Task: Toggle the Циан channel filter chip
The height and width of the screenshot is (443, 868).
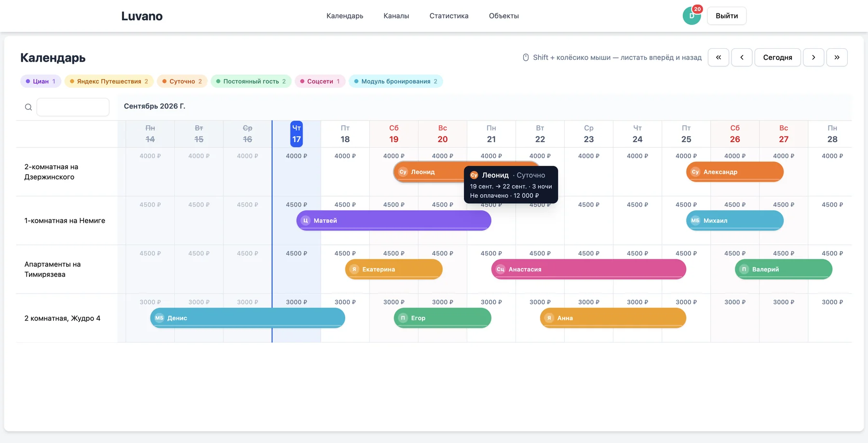Action: 41,81
